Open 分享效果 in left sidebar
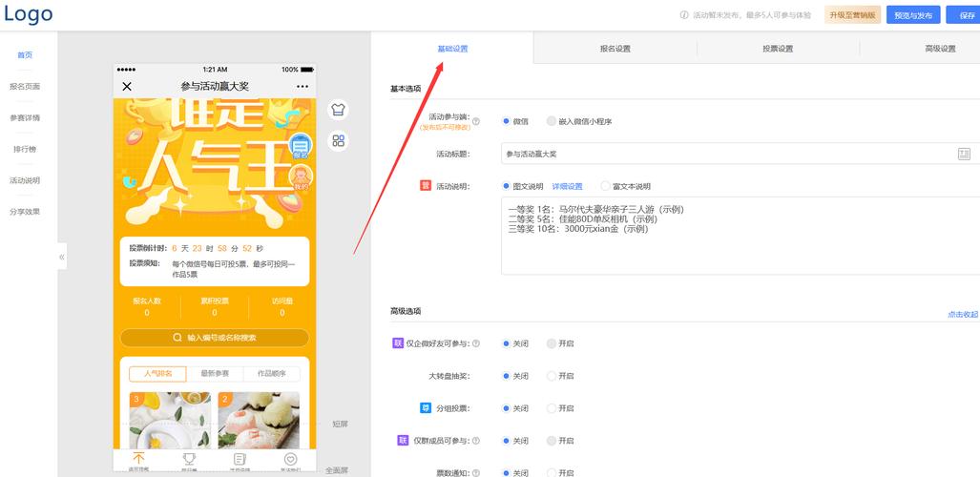This screenshot has width=980, height=477. (x=25, y=211)
